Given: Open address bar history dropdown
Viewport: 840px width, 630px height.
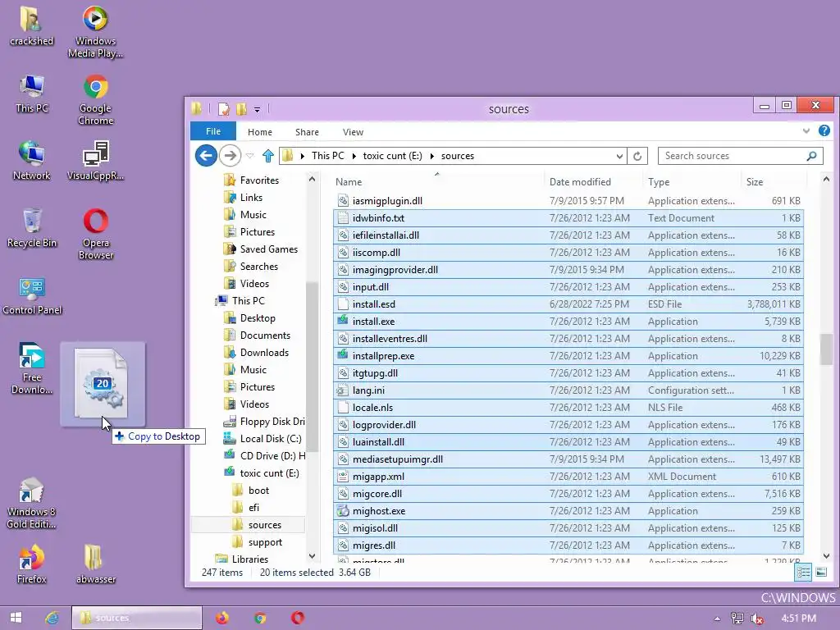Looking at the screenshot, I should click(619, 156).
